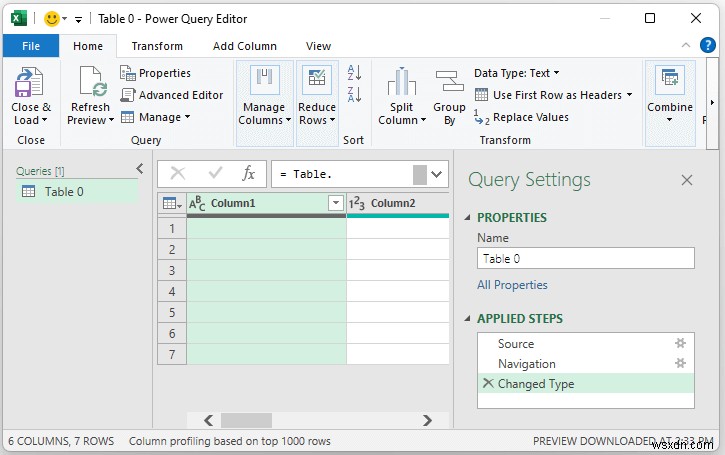Select the Changed Type applied step
This screenshot has height=455, width=725.
coord(586,383)
